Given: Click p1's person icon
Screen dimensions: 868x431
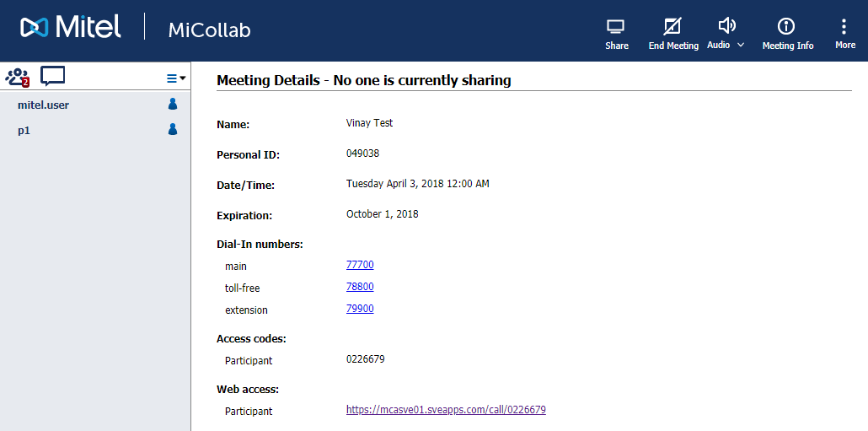Looking at the screenshot, I should pos(173,130).
